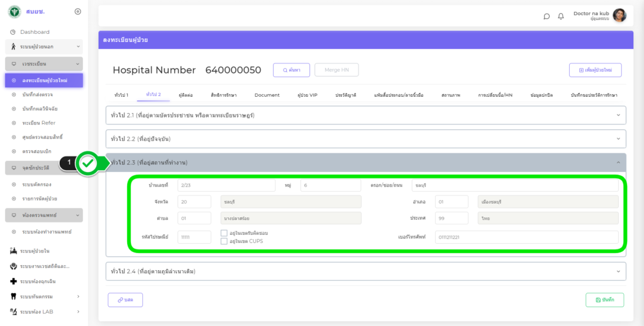Click the Doctor na kub profile avatar
Screen dimensions: 644x326
[x=619, y=16]
